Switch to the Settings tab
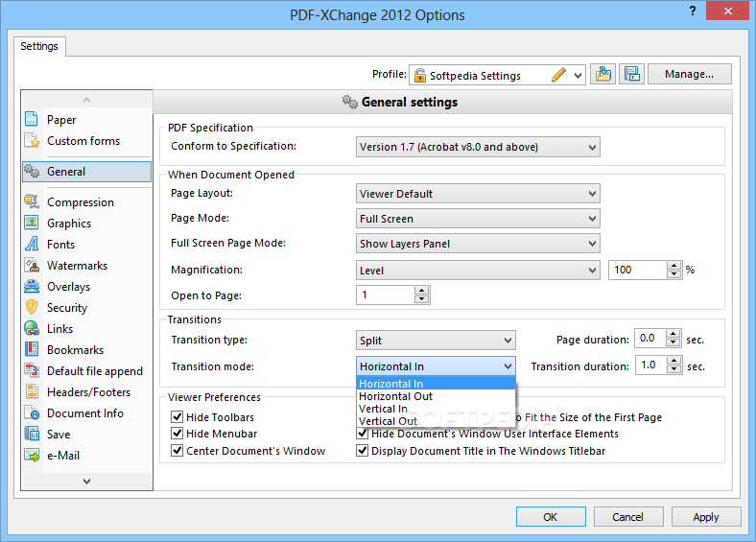 coord(39,46)
